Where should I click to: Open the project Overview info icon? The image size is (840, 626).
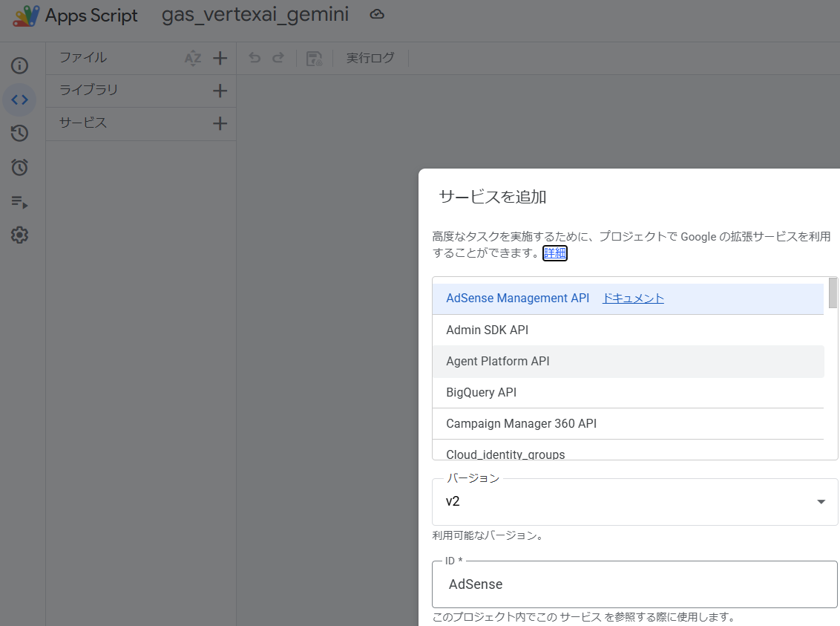(x=20, y=65)
